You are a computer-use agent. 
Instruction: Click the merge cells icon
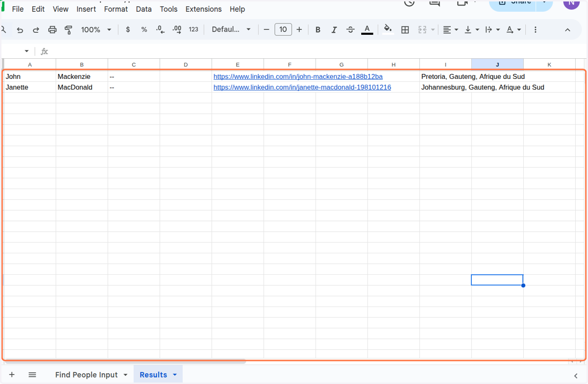(422, 30)
